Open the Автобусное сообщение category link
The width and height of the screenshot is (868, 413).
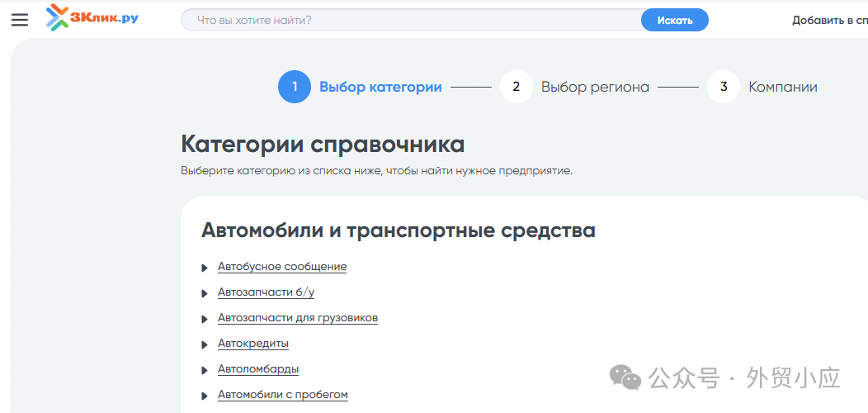(282, 267)
